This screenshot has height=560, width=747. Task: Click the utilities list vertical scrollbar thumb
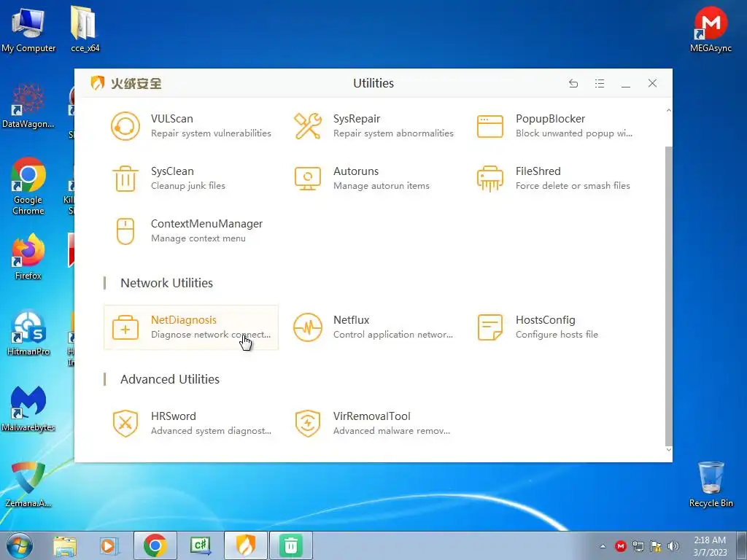(668, 295)
